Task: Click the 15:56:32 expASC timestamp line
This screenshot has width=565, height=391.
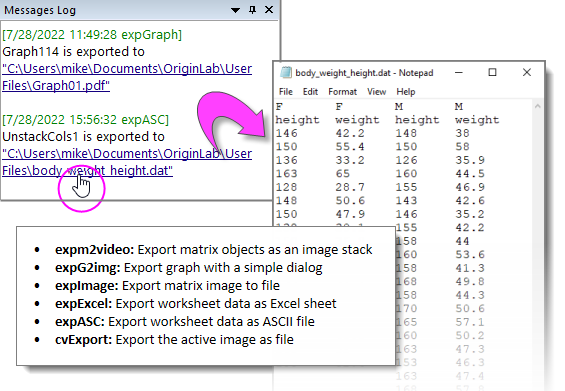Action: [x=85, y=120]
